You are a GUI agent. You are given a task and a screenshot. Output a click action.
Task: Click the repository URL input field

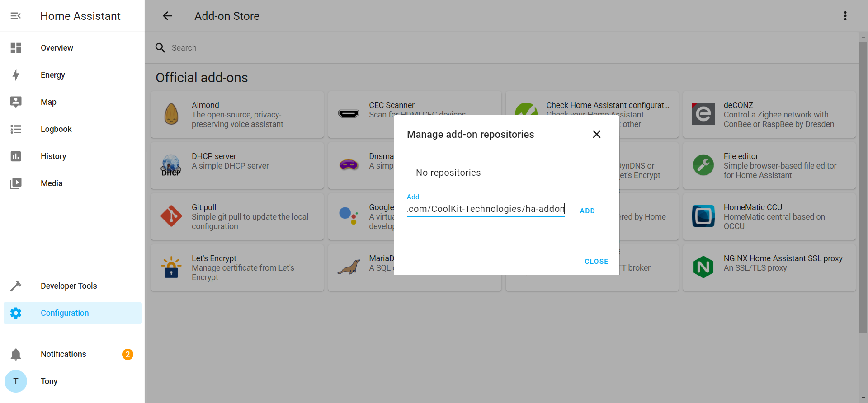click(486, 209)
